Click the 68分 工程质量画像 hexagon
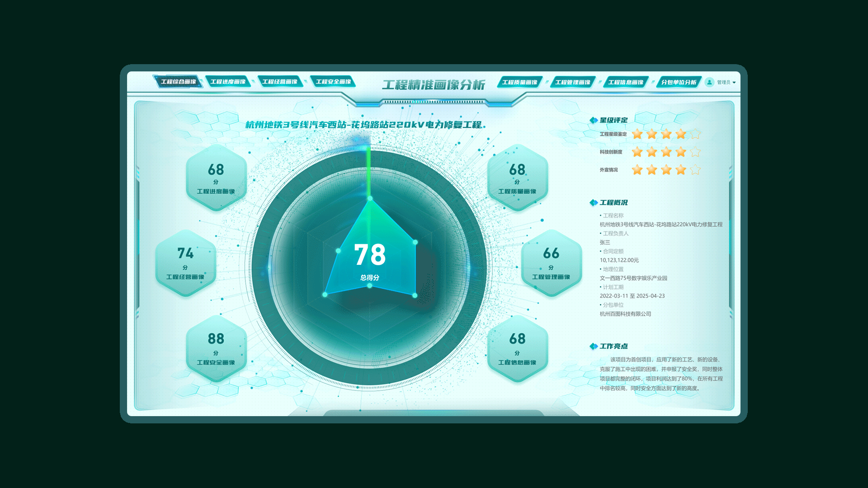 tap(517, 178)
